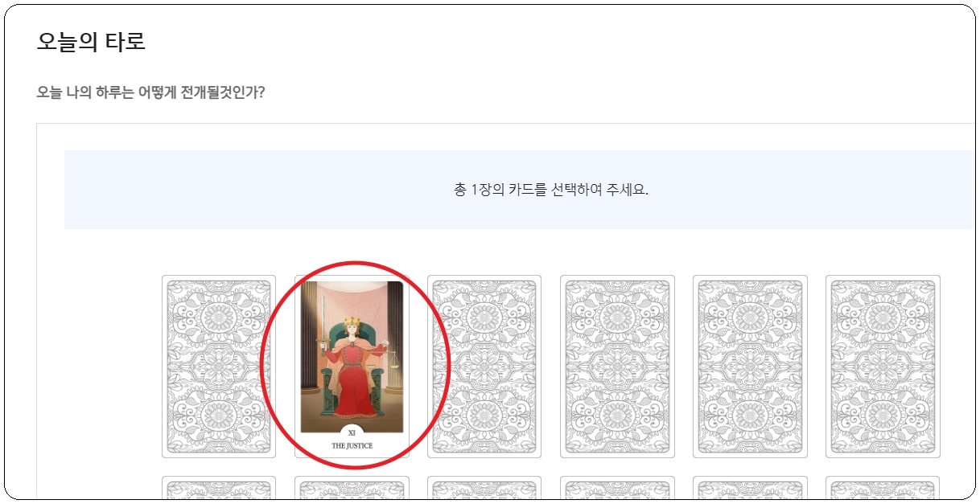
Task: Click the XI numeral badge on Justice card
Action: point(352,432)
